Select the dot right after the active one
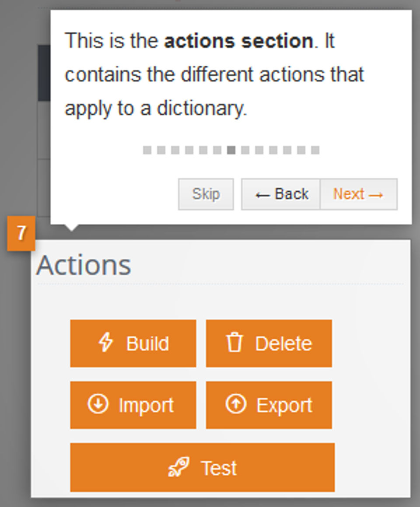 click(x=245, y=151)
